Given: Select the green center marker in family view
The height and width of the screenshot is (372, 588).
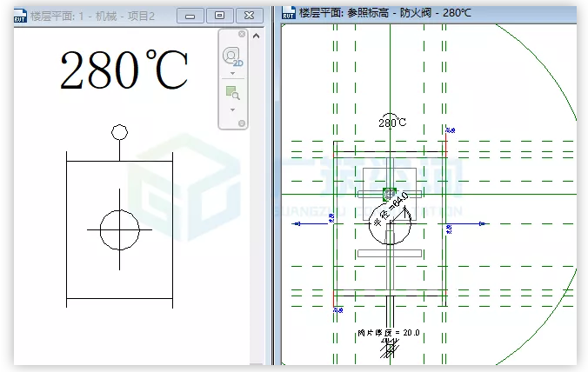Looking at the screenshot, I should (390, 194).
